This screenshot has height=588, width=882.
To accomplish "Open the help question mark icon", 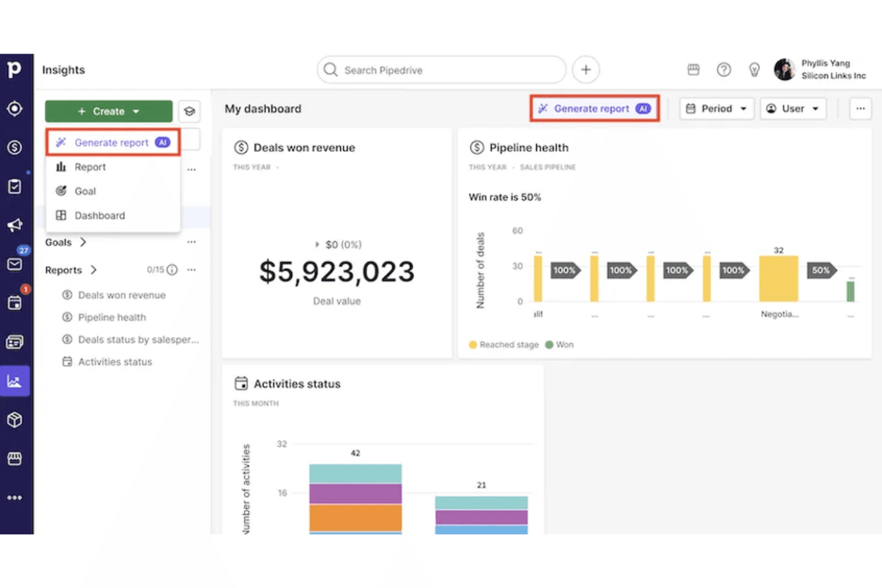I will [723, 70].
